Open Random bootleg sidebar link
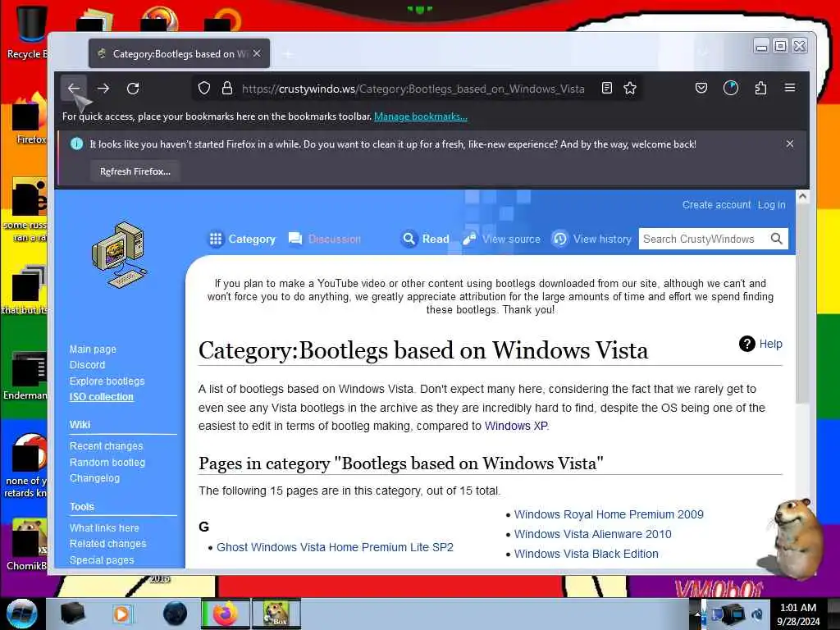The width and height of the screenshot is (840, 630). [107, 463]
